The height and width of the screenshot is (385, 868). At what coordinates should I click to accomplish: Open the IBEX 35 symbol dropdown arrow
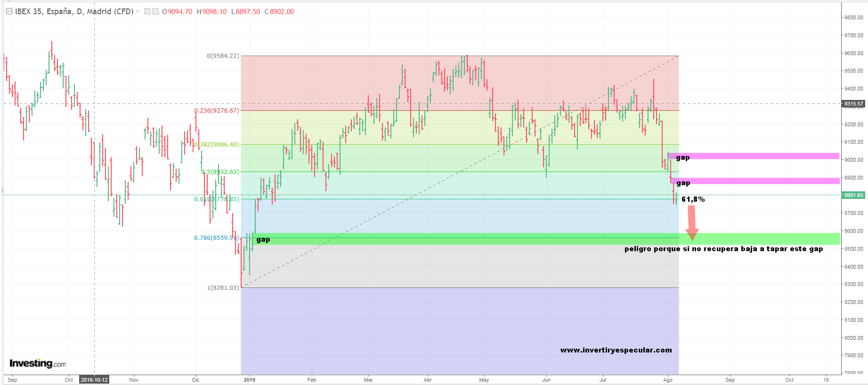tap(138, 12)
